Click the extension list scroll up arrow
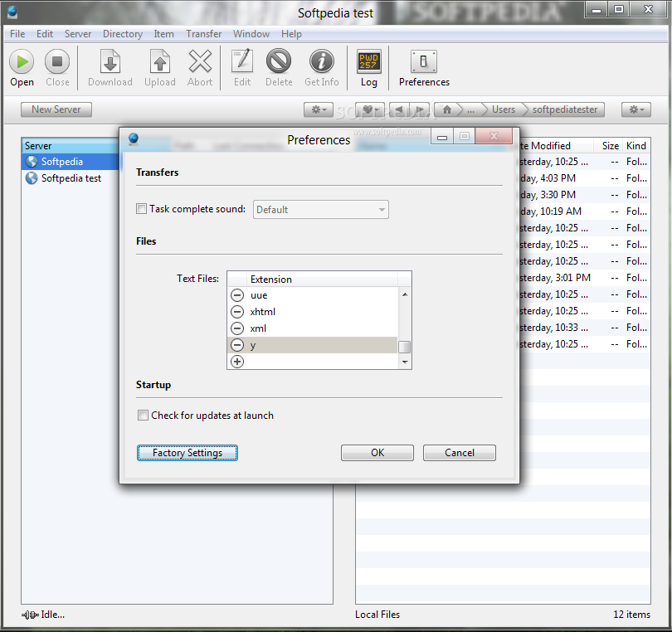Screen dimensions: 672x632 [x=405, y=294]
